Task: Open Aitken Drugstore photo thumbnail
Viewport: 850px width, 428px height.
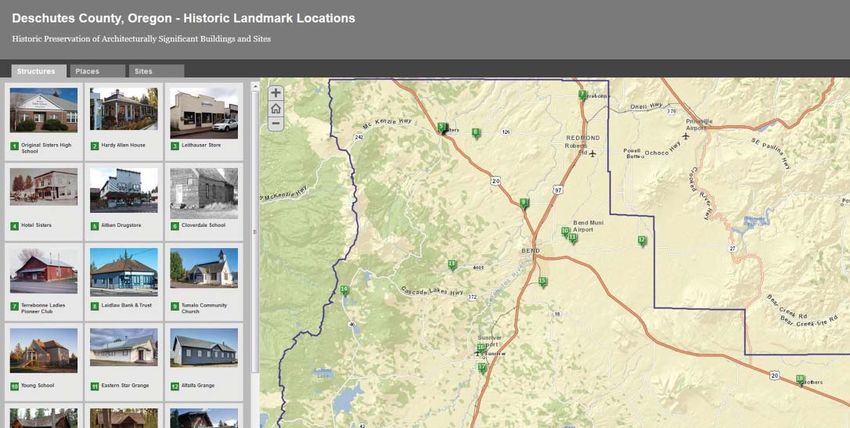Action: [x=124, y=190]
